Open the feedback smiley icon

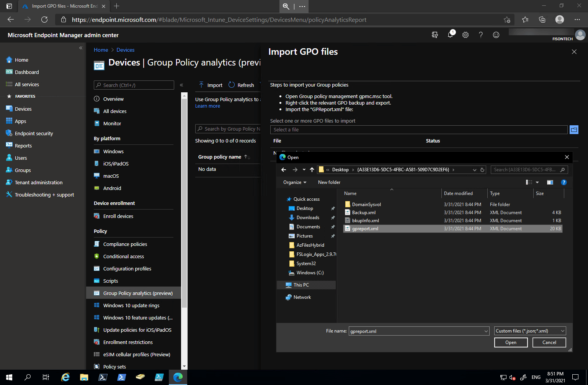click(x=496, y=35)
